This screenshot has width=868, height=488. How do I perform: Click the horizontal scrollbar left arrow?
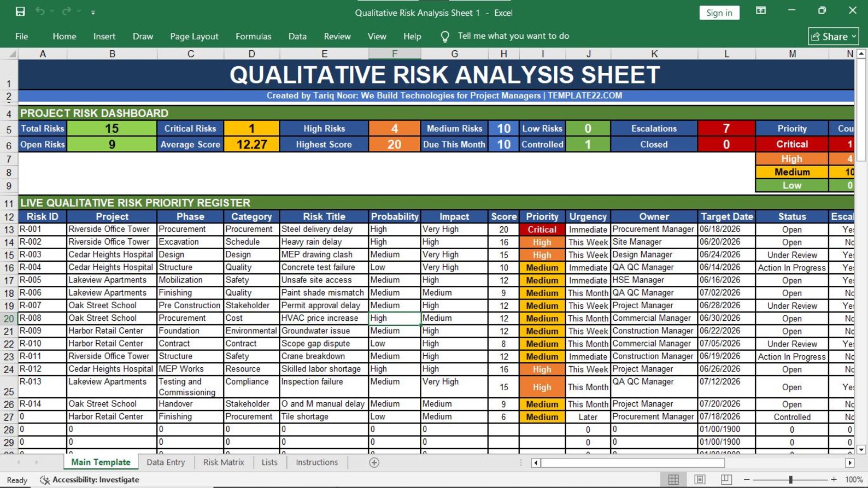click(536, 463)
